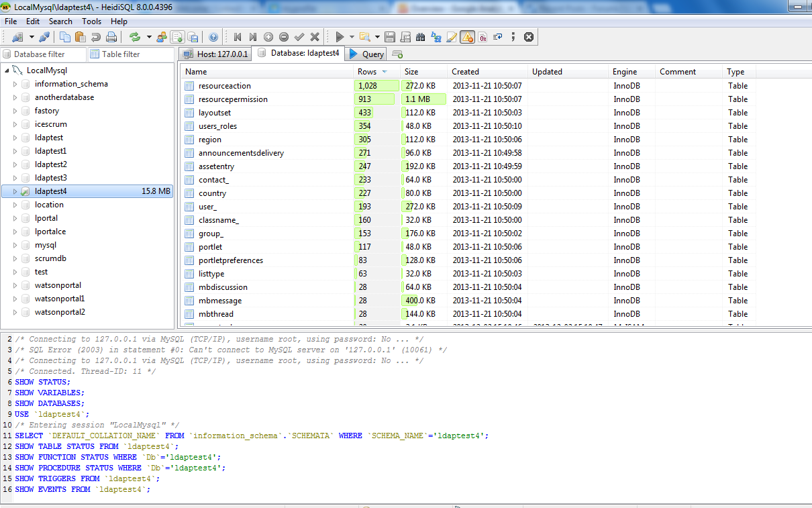Print the current view
This screenshot has width=812, height=508.
(111, 37)
